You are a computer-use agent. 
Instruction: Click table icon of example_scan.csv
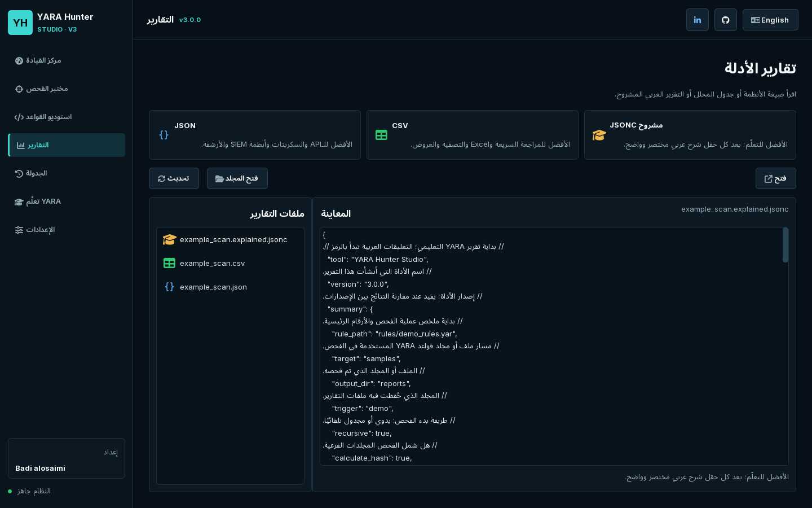[x=169, y=264]
